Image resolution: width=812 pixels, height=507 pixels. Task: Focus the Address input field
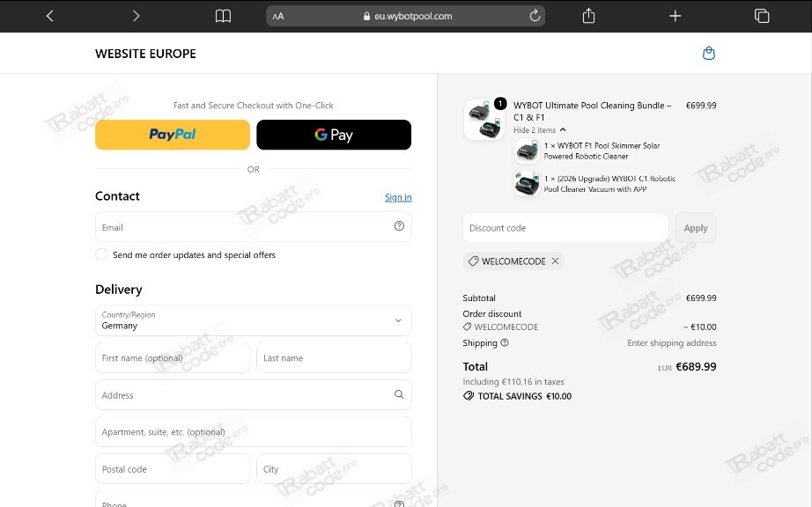point(254,394)
